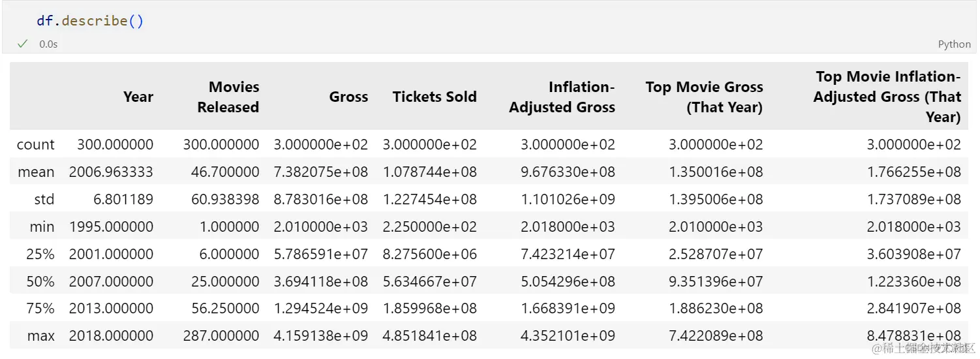Screen dimensions: 980x359
Task: Click into the df.describe() code cell
Action: (489, 21)
